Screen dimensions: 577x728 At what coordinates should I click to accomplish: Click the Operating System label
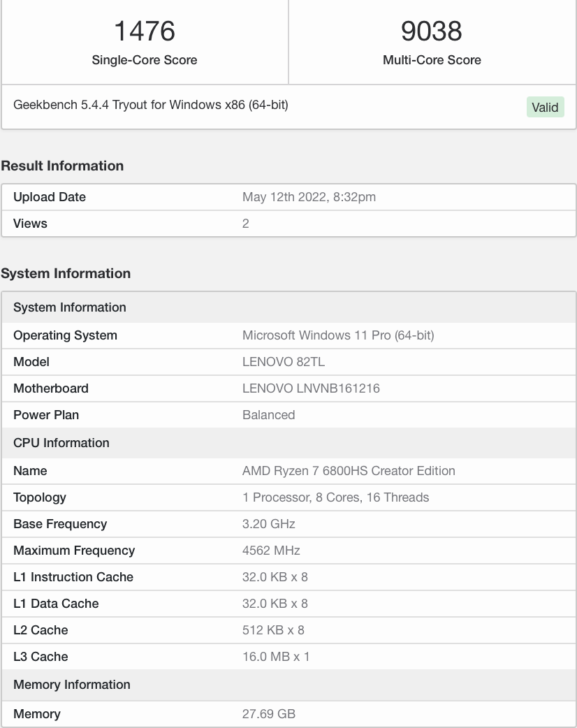pyautogui.click(x=65, y=335)
